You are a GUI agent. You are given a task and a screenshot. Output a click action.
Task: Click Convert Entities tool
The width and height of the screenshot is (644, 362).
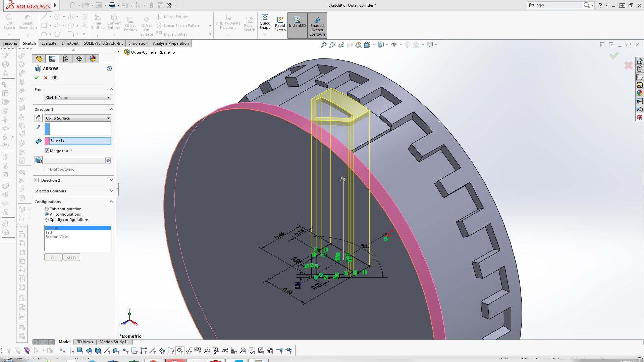tap(114, 22)
